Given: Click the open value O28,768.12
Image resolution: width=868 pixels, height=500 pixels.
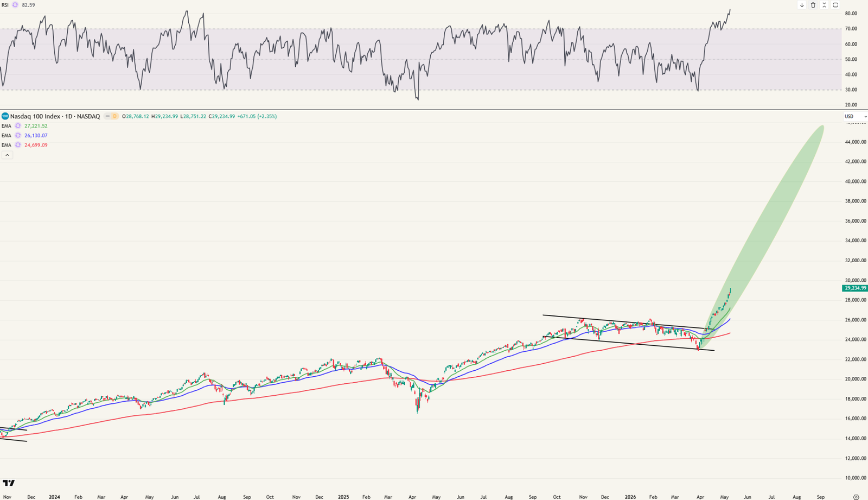Looking at the screenshot, I should pos(136,116).
